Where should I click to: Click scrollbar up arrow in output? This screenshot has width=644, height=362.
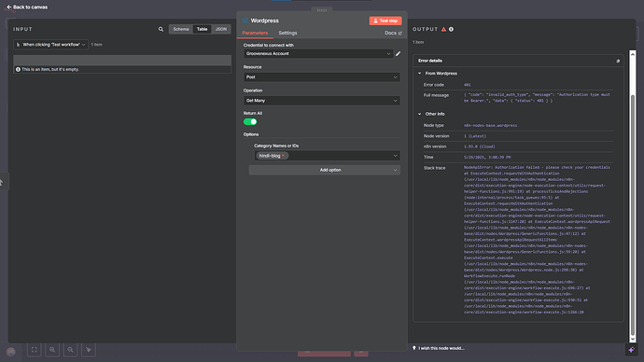point(633,54)
